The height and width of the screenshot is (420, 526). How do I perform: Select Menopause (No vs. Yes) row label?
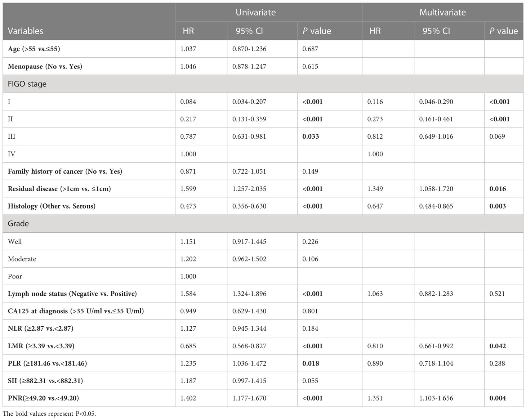(45, 66)
